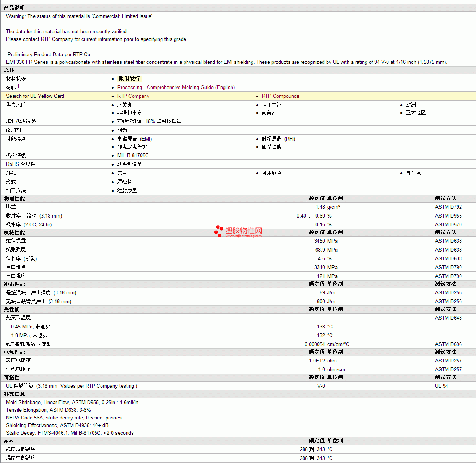
Task: Click the 'ASTM D648' test method
Action: pyautogui.click(x=448, y=318)
